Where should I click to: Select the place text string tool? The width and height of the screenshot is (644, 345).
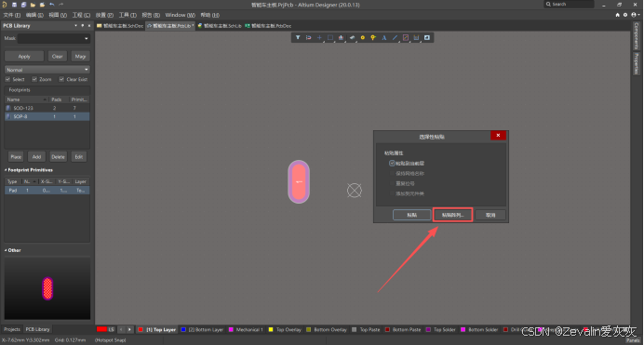384,38
